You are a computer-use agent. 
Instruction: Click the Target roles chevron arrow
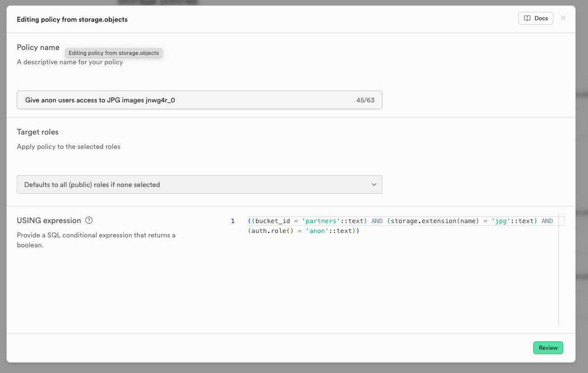point(374,185)
